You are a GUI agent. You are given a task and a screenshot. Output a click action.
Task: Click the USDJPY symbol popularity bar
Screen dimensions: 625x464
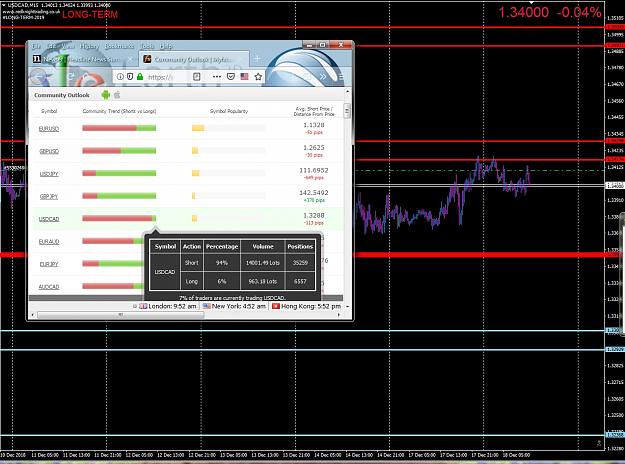229,173
